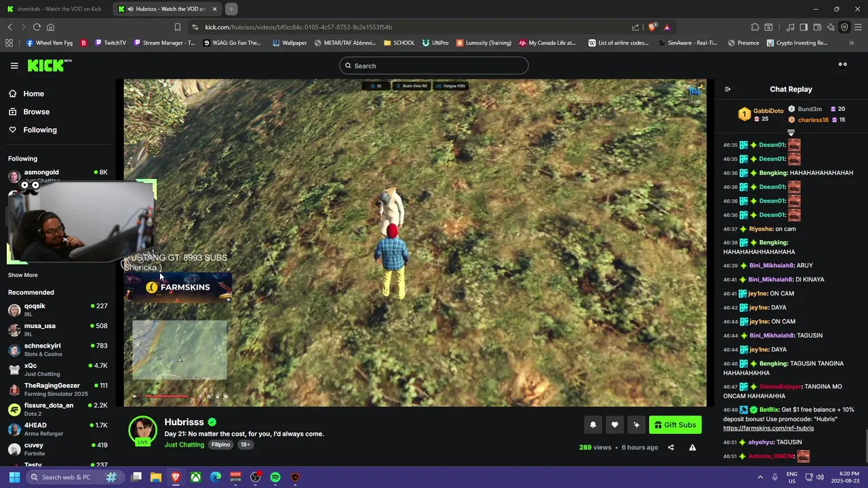This screenshot has width=868, height=488.
Task: Open musa_usa recommended channel
Action: [x=58, y=329]
